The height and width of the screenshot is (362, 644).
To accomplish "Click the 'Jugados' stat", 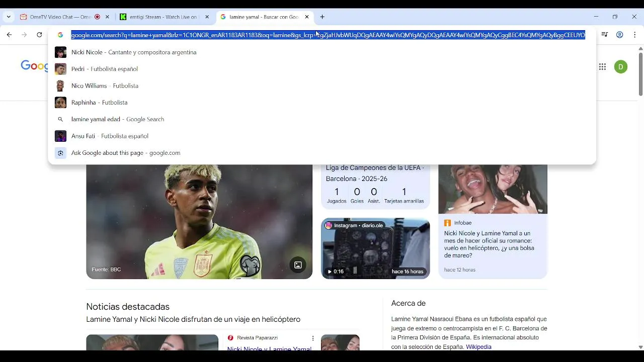I will (337, 196).
